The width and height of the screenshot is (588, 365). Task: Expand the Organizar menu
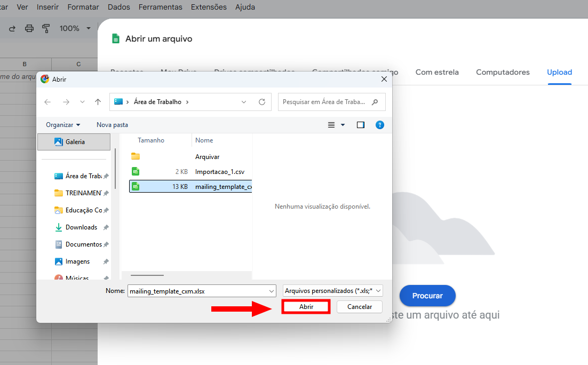click(63, 125)
